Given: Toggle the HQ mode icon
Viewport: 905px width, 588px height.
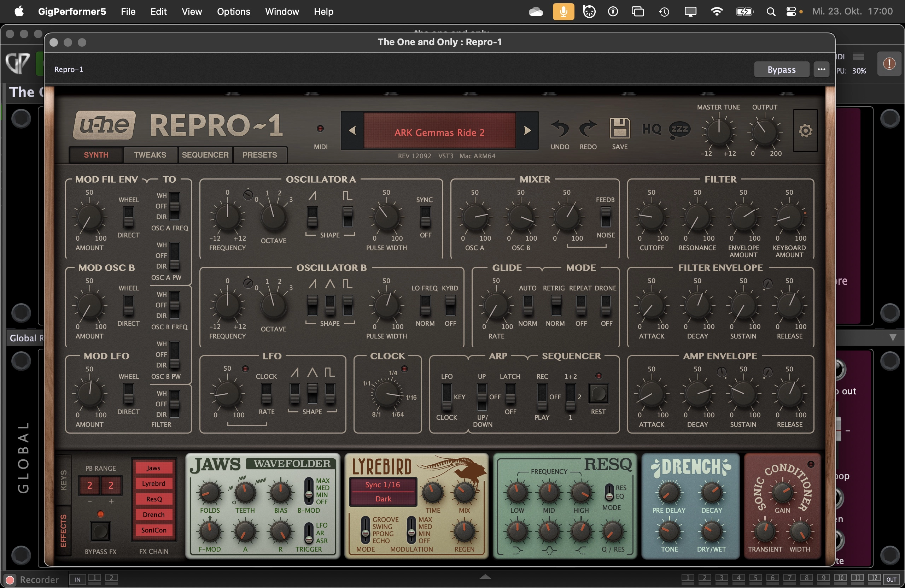Looking at the screenshot, I should point(652,129).
